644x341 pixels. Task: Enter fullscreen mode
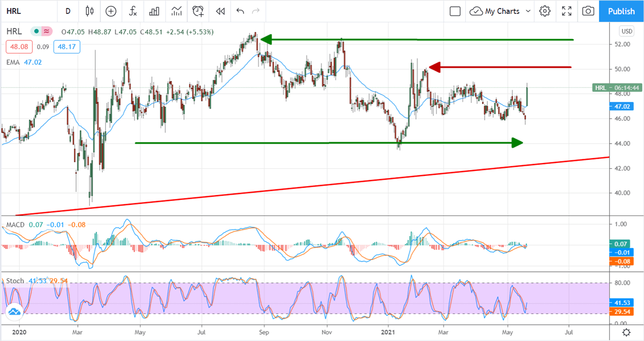click(x=567, y=11)
